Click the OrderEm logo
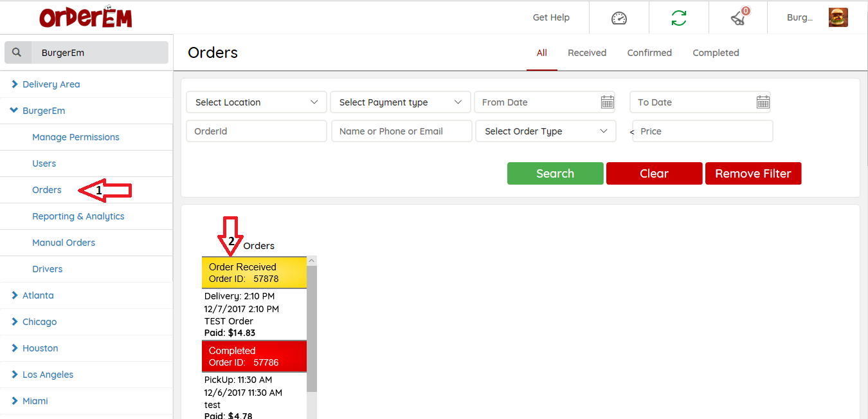 coord(86,17)
